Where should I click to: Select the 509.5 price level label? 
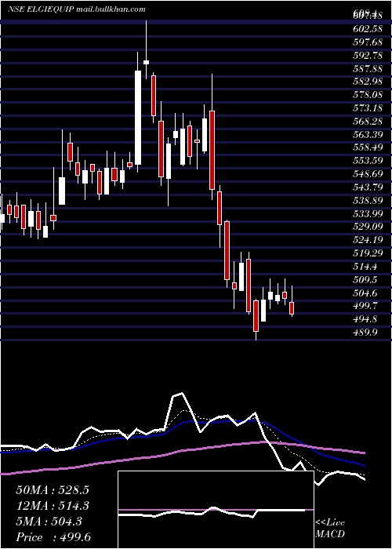click(365, 279)
